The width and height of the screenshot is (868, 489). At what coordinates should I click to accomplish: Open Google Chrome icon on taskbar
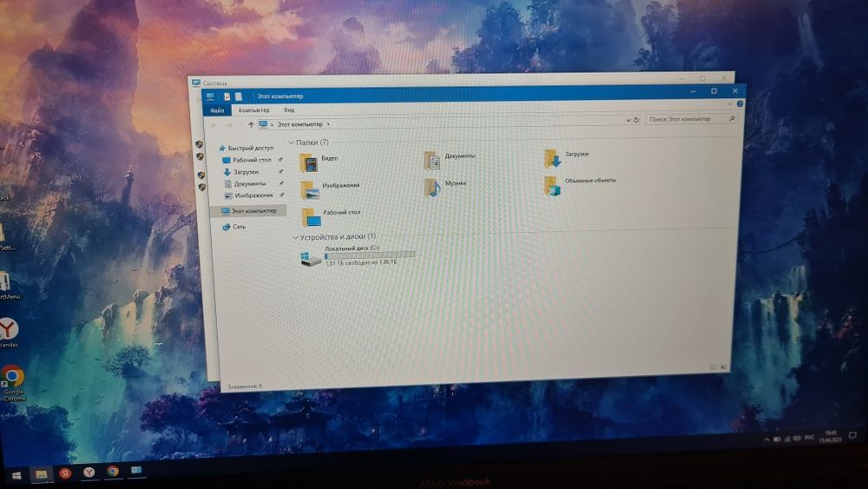[113, 471]
